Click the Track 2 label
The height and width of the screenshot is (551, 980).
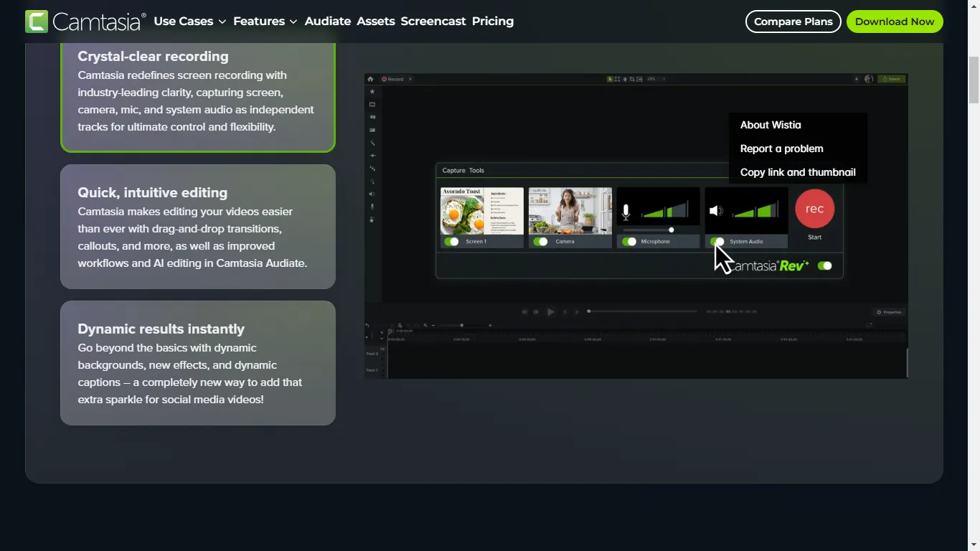(x=372, y=354)
